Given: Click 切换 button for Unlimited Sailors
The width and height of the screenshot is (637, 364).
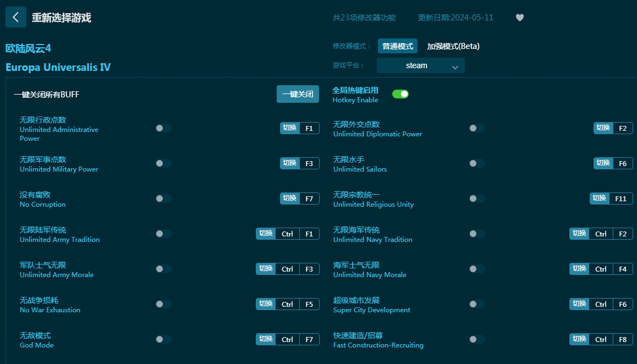Looking at the screenshot, I should tap(603, 163).
